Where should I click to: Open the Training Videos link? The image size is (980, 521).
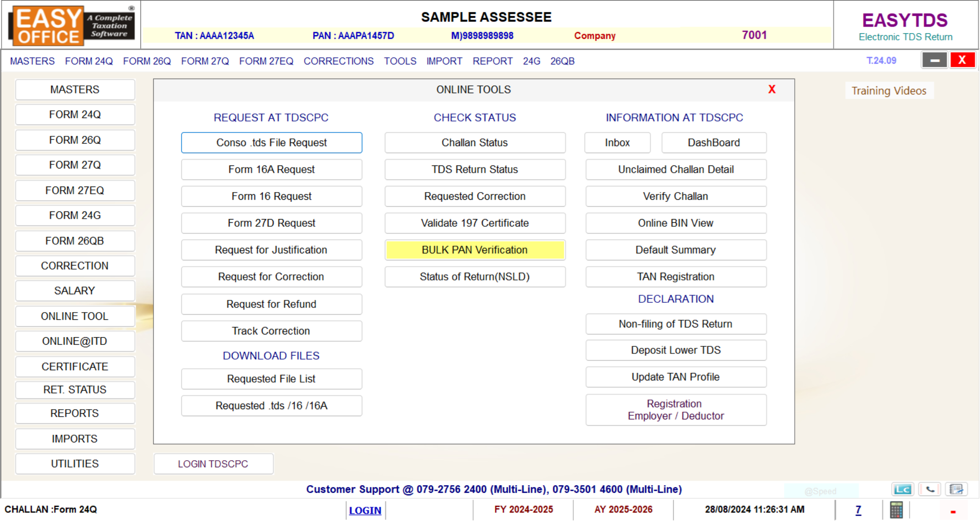click(x=889, y=91)
